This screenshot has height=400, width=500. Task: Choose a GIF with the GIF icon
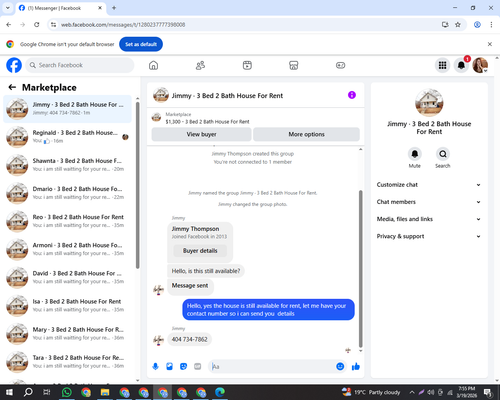coord(198,367)
